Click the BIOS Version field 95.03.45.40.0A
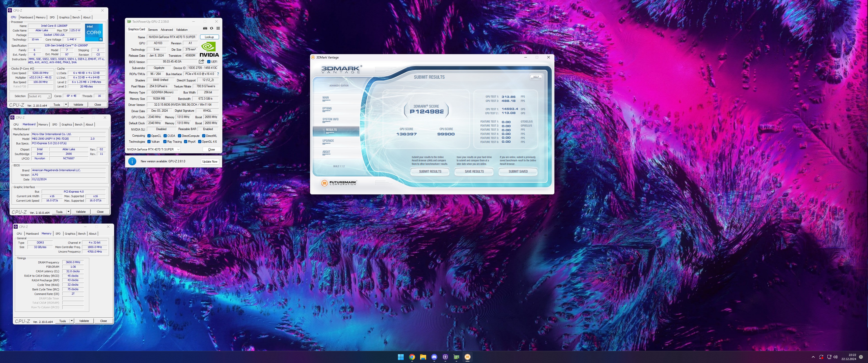The image size is (868, 363). pyautogui.click(x=172, y=62)
